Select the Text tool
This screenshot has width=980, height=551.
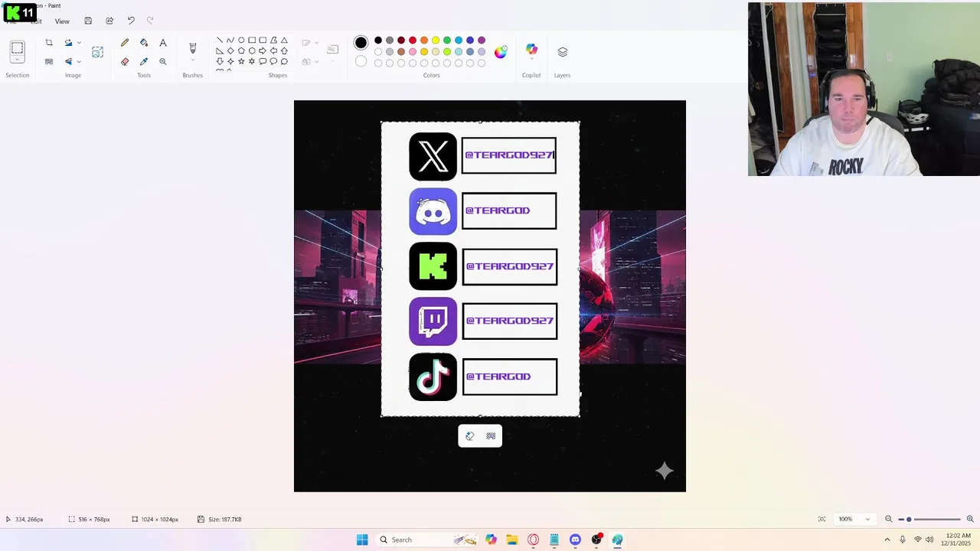(x=163, y=43)
